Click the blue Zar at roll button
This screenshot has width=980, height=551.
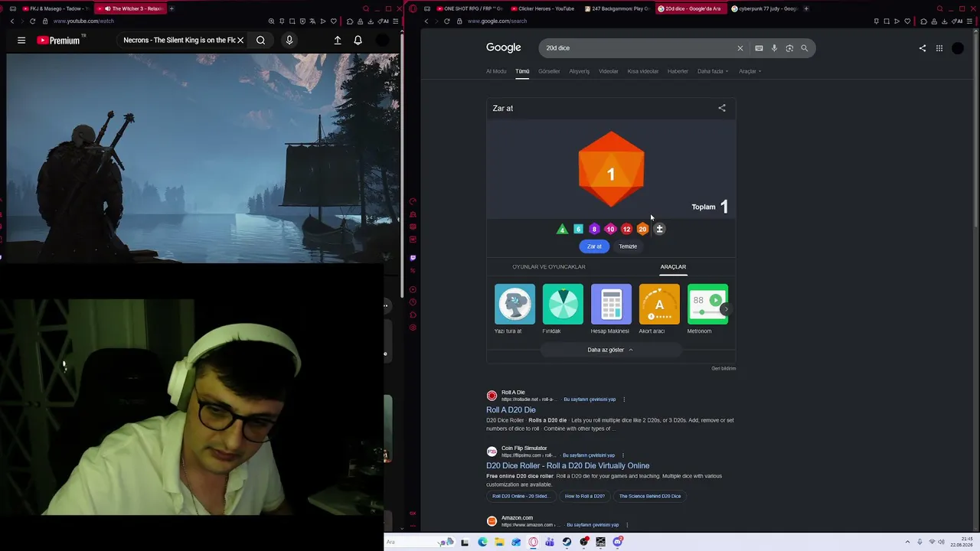pyautogui.click(x=594, y=246)
